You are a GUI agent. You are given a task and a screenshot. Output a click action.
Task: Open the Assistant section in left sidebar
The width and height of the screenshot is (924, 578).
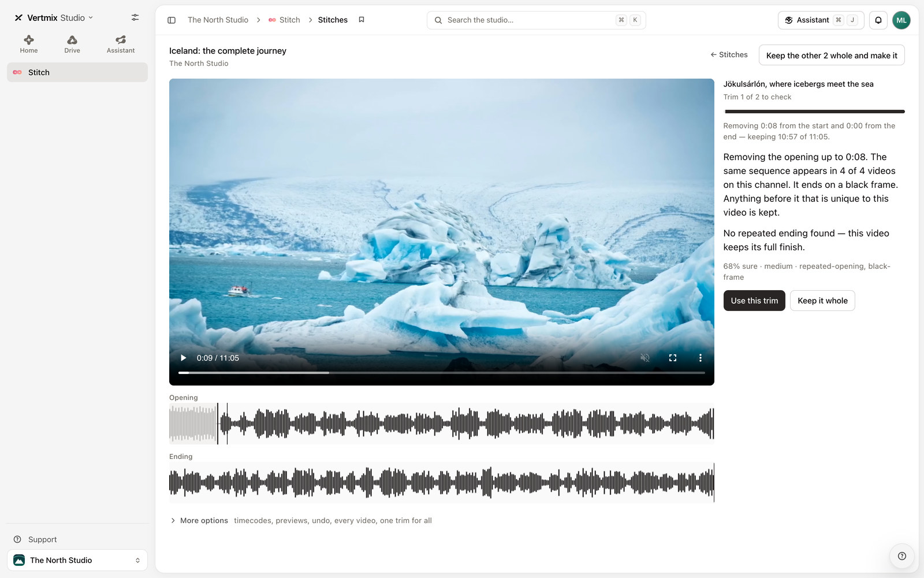(x=121, y=44)
